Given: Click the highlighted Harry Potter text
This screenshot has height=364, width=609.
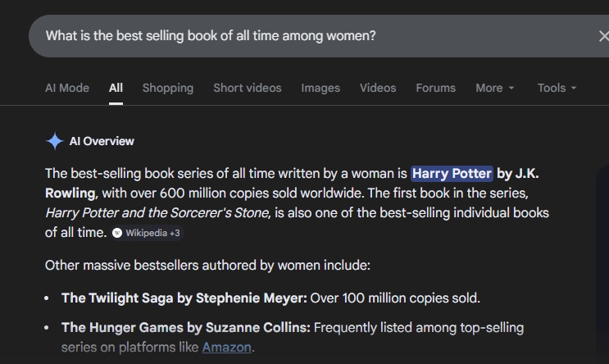Looking at the screenshot, I should point(452,173).
